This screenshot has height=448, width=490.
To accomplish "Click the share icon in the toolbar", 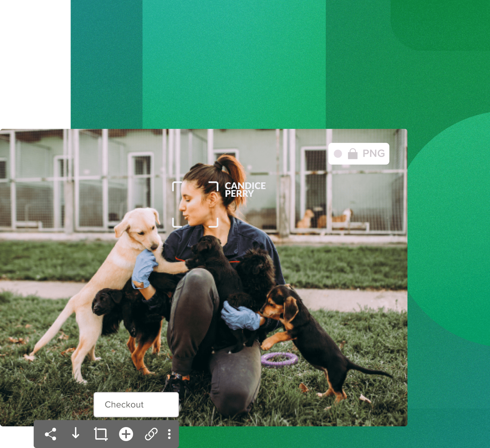I will click(x=51, y=434).
